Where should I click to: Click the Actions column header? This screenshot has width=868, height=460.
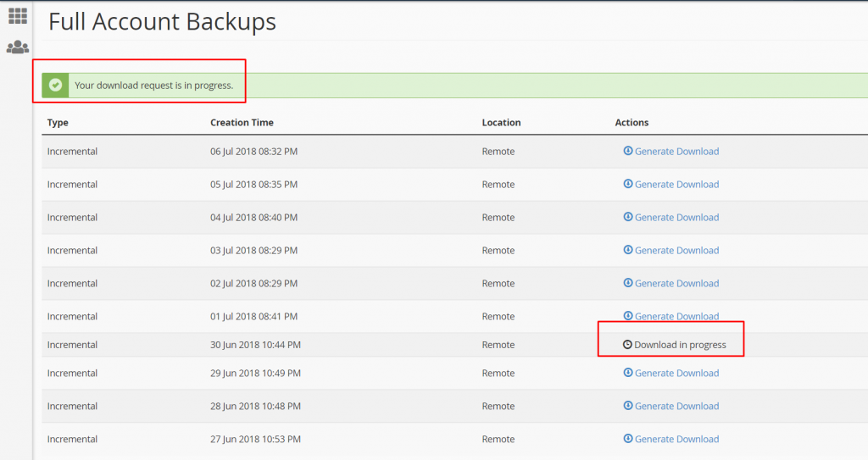[632, 123]
